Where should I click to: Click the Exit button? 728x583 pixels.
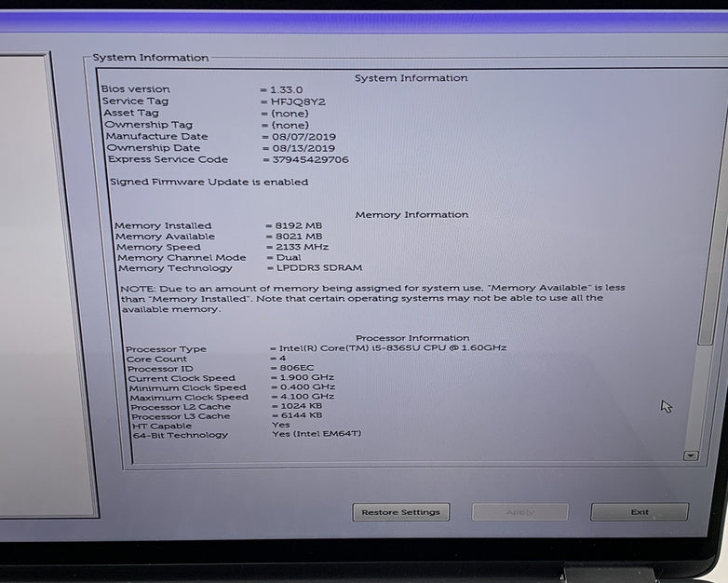click(640, 512)
